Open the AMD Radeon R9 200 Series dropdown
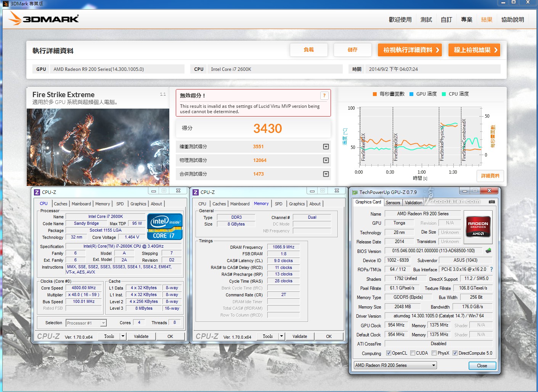The height and width of the screenshot is (392, 538). [x=395, y=365]
